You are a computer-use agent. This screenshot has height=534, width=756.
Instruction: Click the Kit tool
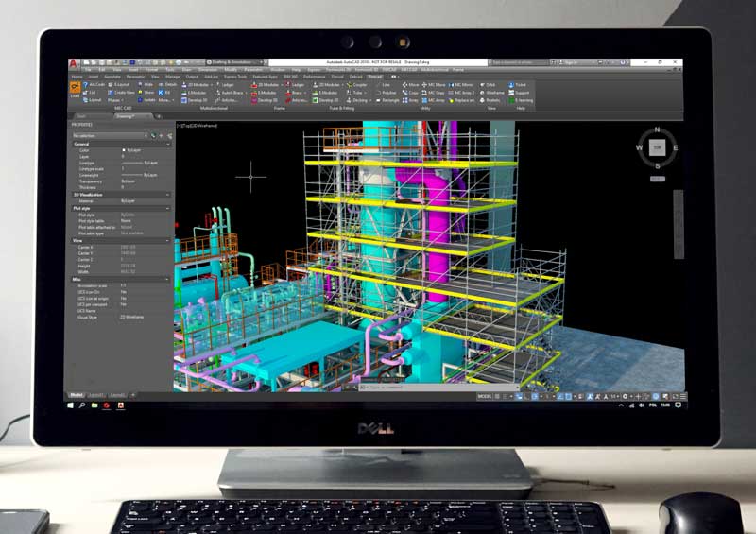coord(164,92)
